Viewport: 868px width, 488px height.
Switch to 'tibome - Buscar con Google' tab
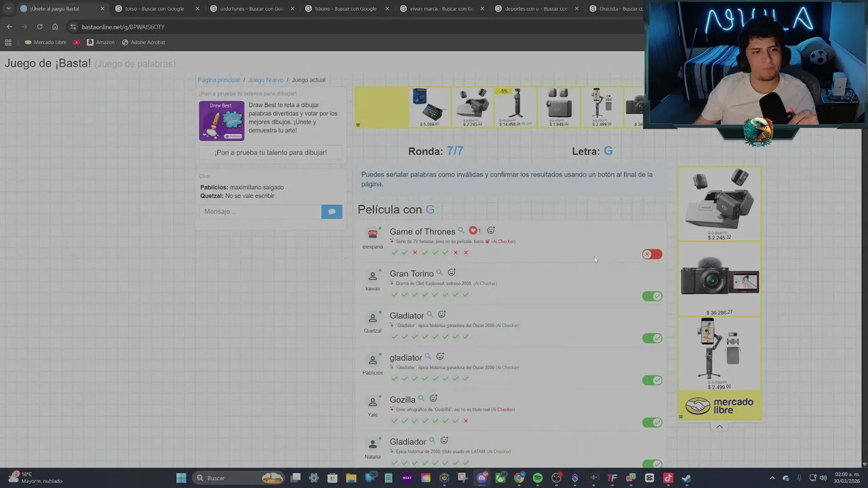point(346,9)
